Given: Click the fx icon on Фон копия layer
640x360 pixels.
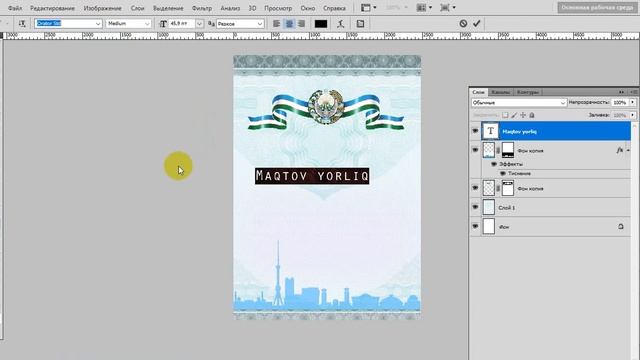Looking at the screenshot, I should click(x=620, y=150).
